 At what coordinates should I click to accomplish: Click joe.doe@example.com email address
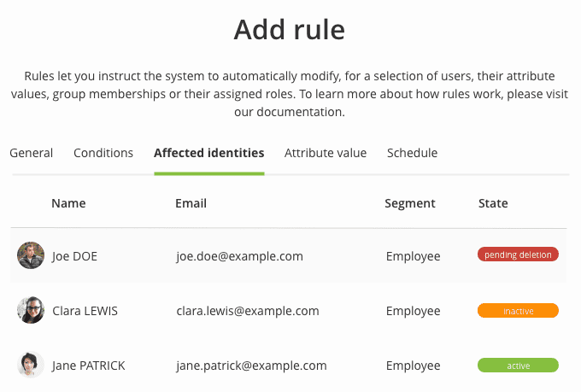239,255
